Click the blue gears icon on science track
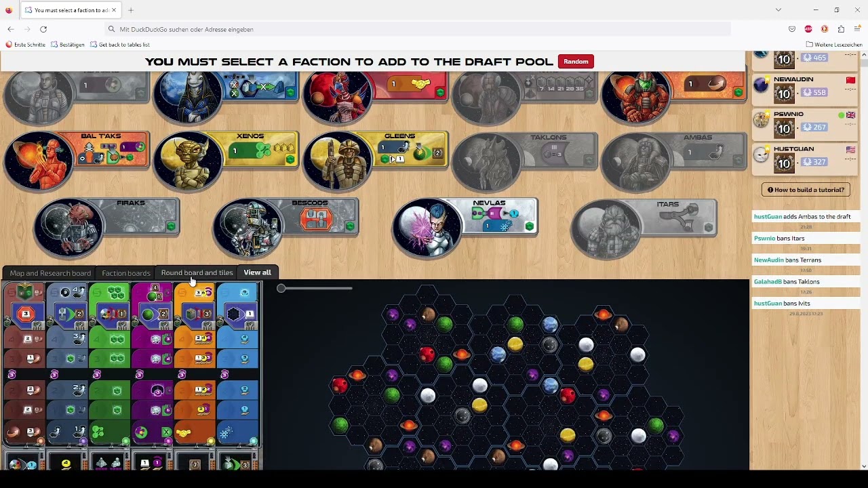The image size is (868, 488). click(226, 432)
